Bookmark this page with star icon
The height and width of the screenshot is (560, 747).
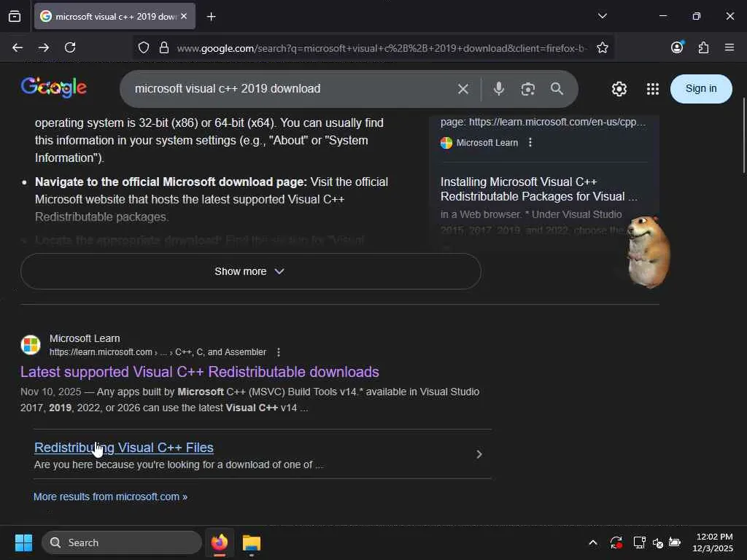click(x=602, y=47)
